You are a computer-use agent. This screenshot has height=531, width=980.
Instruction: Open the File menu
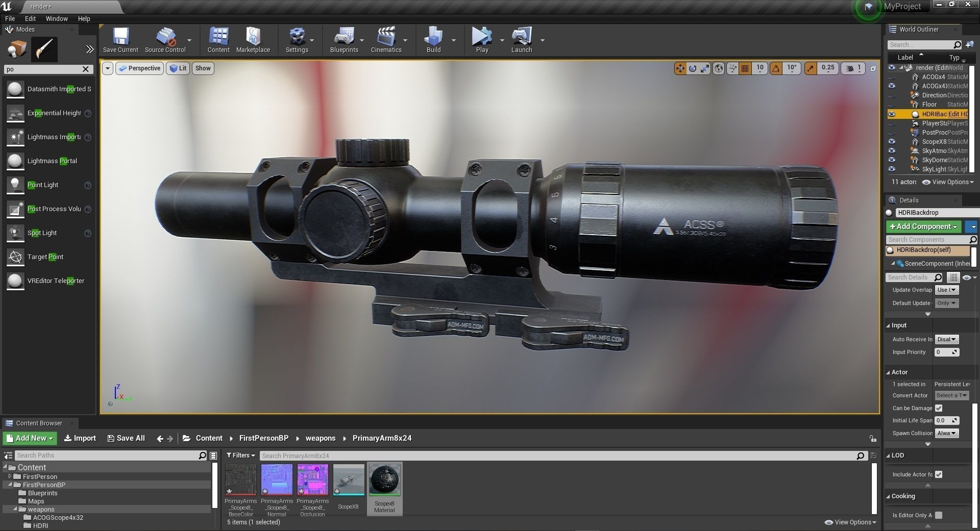pyautogui.click(x=10, y=18)
